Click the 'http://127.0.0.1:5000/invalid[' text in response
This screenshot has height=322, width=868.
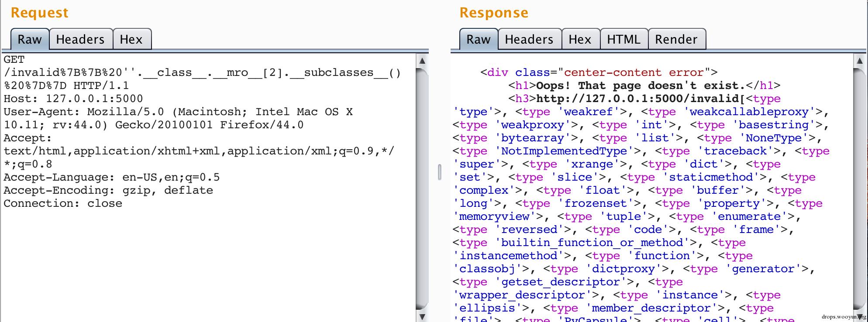click(641, 99)
